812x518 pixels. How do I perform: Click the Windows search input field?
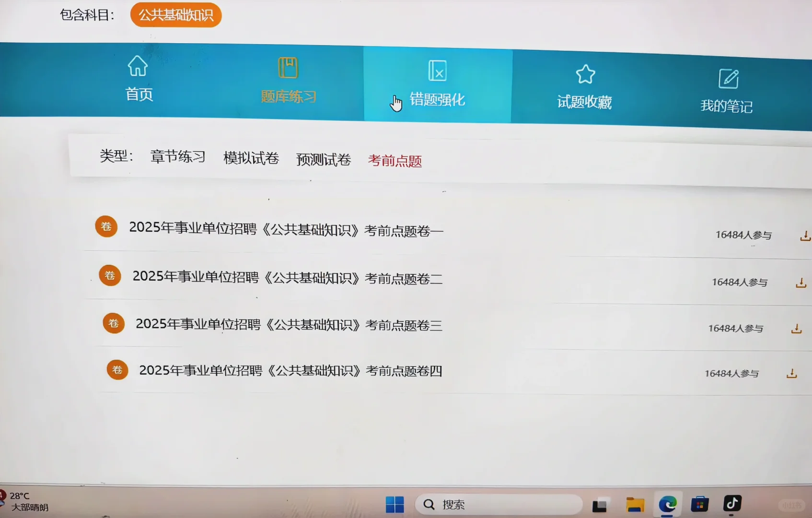[x=499, y=504]
